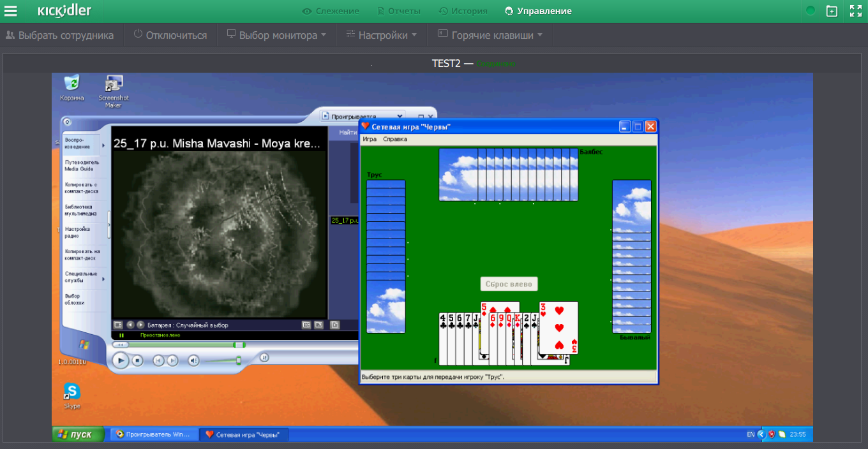
Task: Select the 25_17 p.u. playlist entry
Action: [x=344, y=220]
